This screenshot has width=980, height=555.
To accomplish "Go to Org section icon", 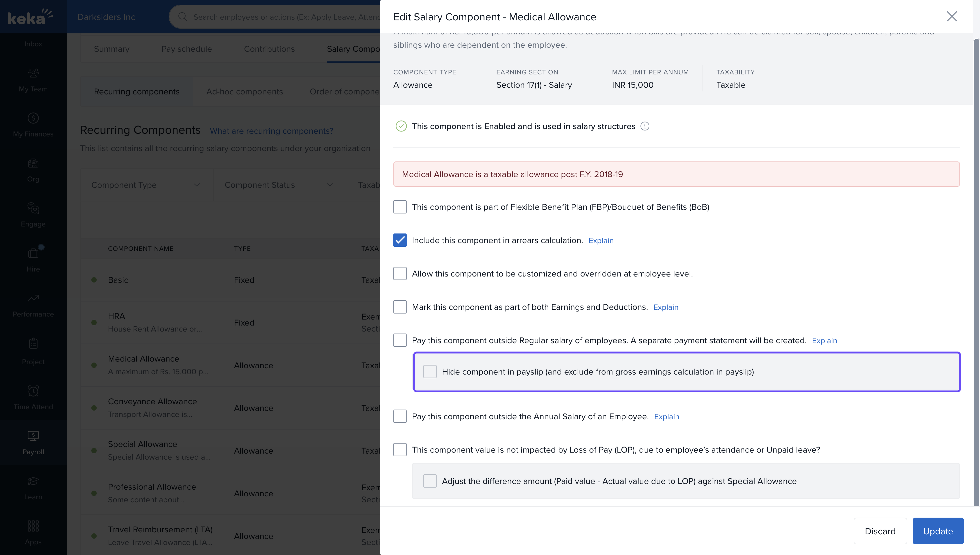I will coord(33,163).
